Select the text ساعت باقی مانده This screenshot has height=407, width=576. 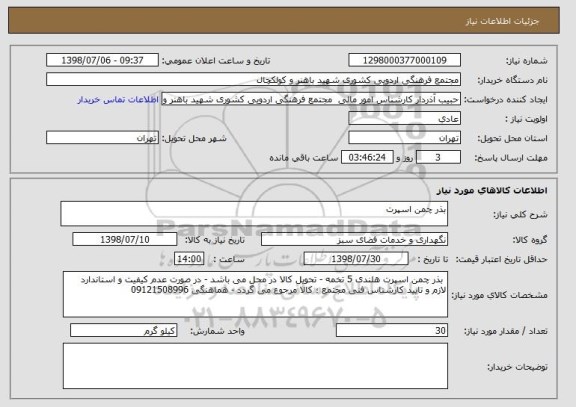click(x=303, y=158)
